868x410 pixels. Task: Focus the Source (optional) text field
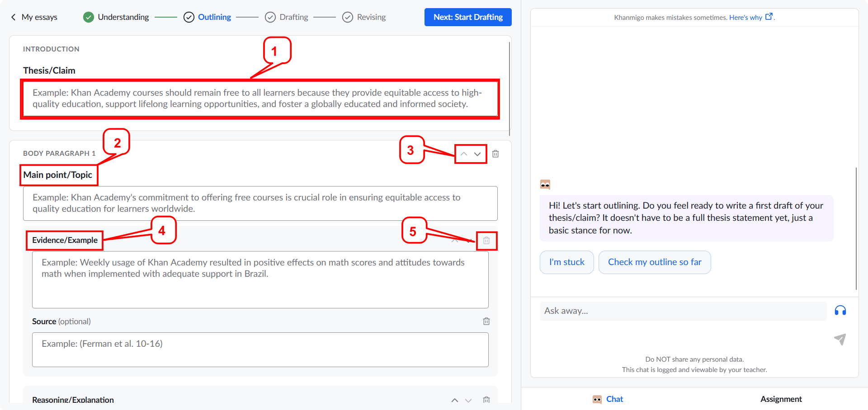pos(260,350)
